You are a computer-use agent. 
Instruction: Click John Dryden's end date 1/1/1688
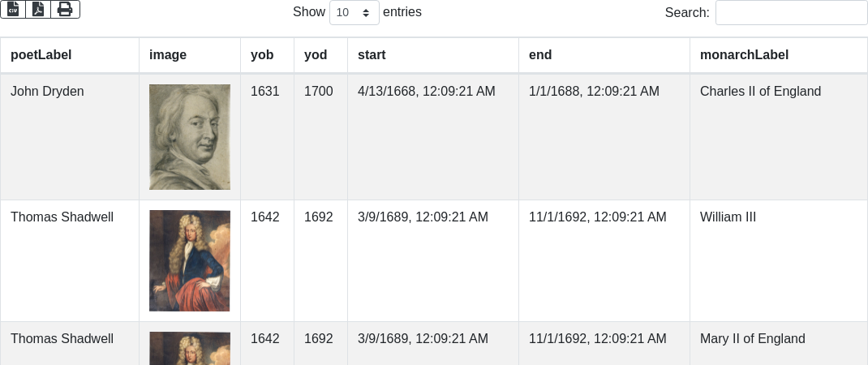[x=594, y=92]
